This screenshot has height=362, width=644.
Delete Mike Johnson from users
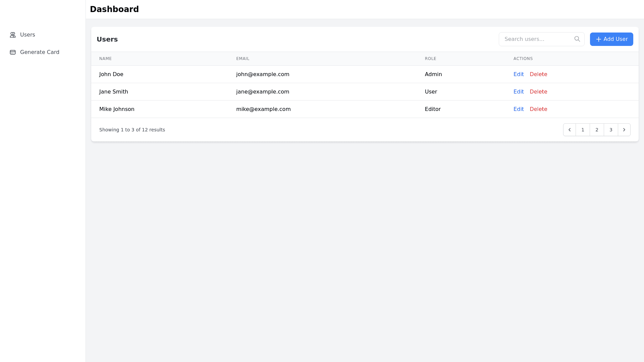pyautogui.click(x=538, y=109)
